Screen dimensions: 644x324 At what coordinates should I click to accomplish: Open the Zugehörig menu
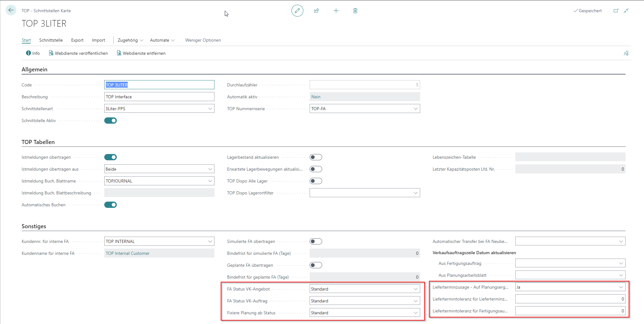point(130,40)
